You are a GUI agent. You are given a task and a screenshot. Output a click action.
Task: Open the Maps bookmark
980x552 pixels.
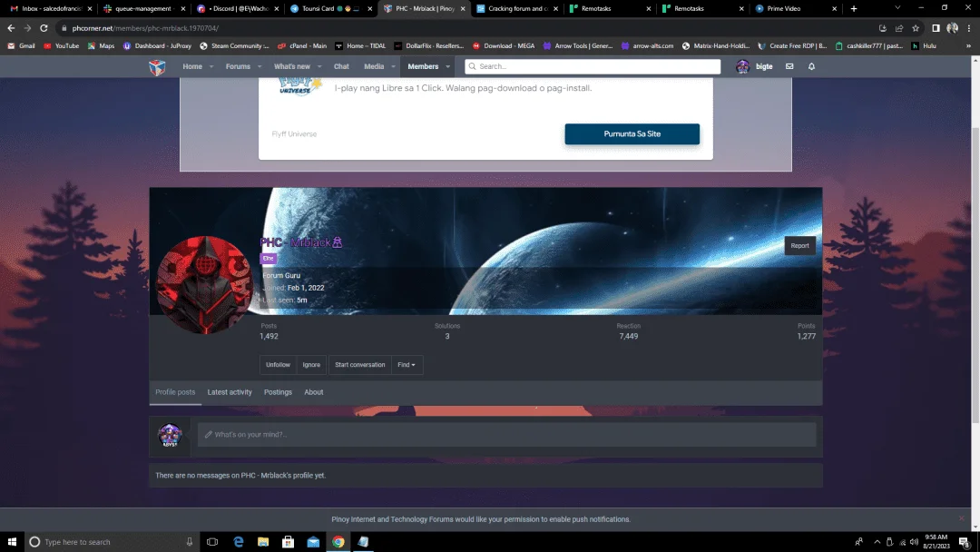click(102, 45)
